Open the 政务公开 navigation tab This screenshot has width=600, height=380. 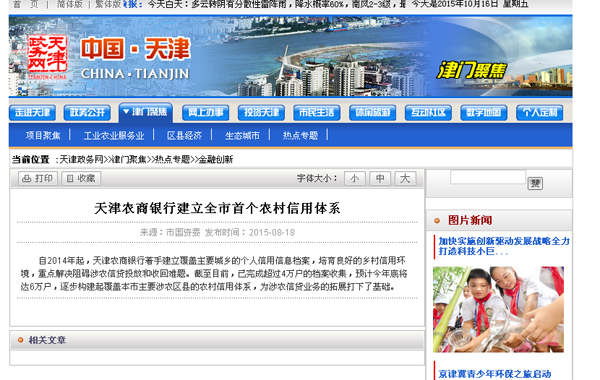[87, 113]
